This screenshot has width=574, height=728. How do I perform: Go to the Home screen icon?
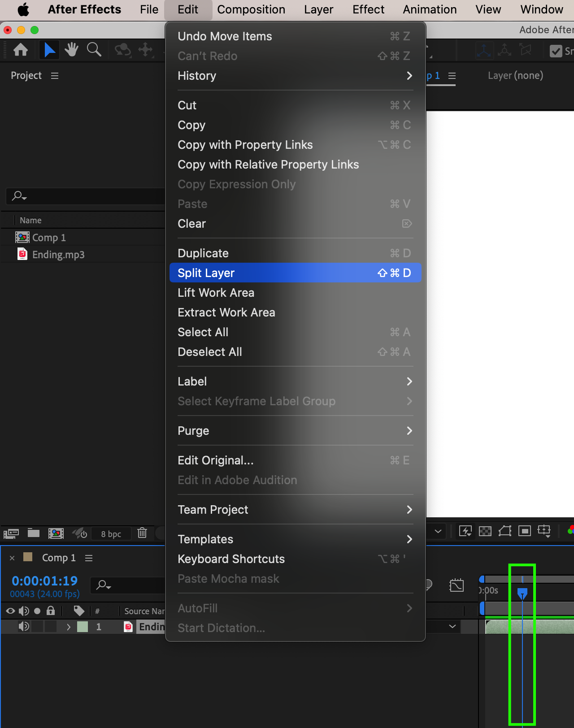coord(21,50)
